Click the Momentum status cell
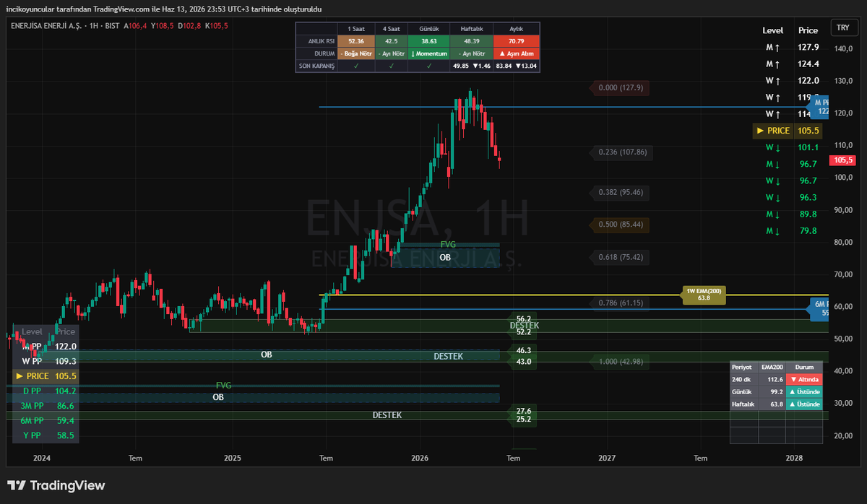This screenshot has width=867, height=504. [x=428, y=53]
